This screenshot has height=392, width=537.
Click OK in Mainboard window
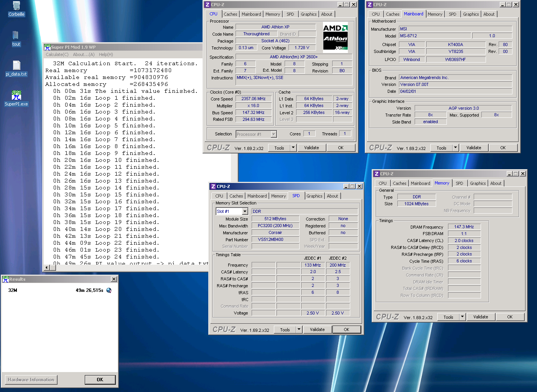(x=503, y=148)
